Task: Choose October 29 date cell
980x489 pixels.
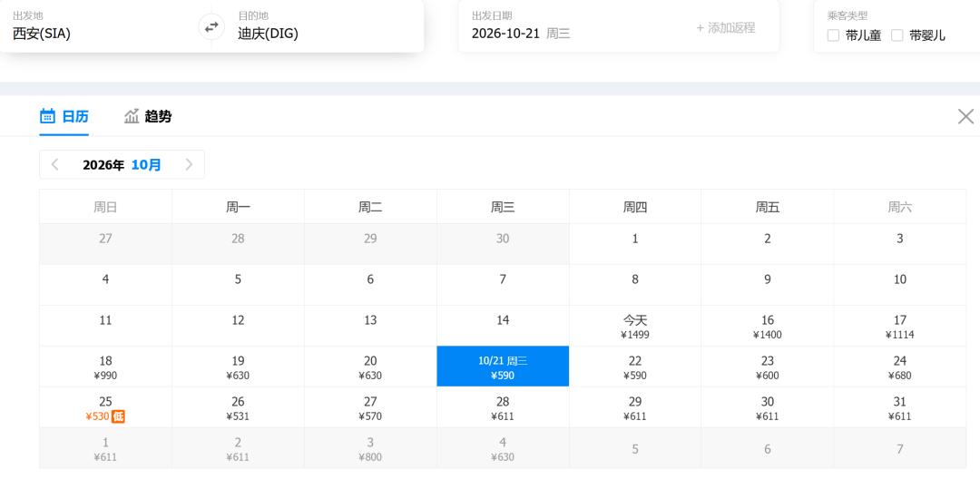Action: (x=635, y=407)
